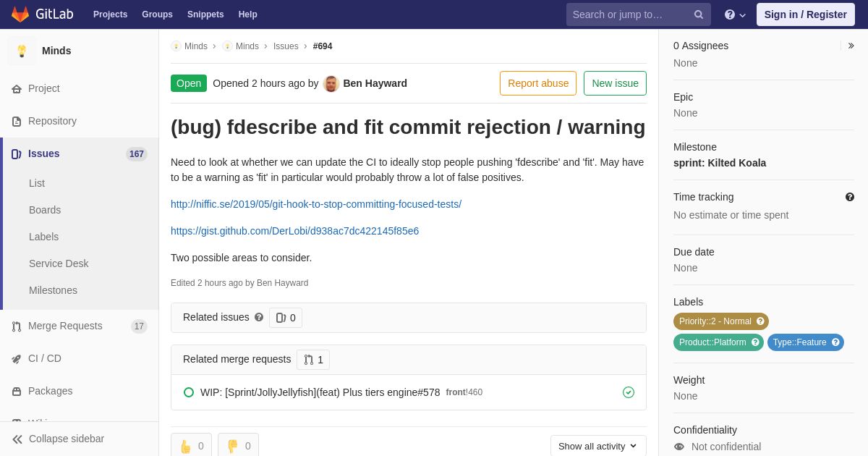This screenshot has height=456, width=868.
Task: Open the Groups menu in navbar
Action: [x=157, y=14]
